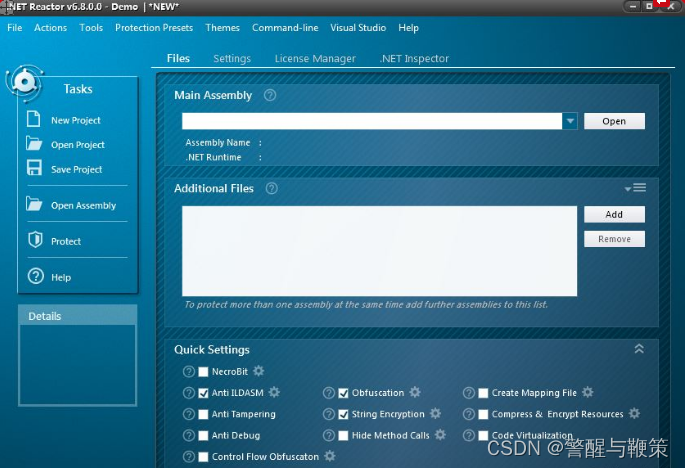Viewport: 685px width, 468px height.
Task: Uncheck the Obfuscation checkbox
Action: tap(343, 393)
